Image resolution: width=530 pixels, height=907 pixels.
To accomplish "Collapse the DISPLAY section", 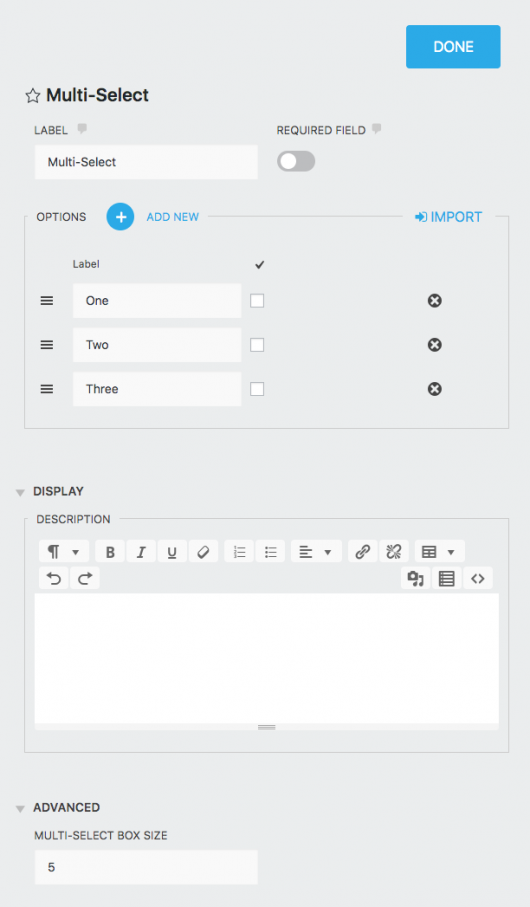I will click(x=20, y=492).
